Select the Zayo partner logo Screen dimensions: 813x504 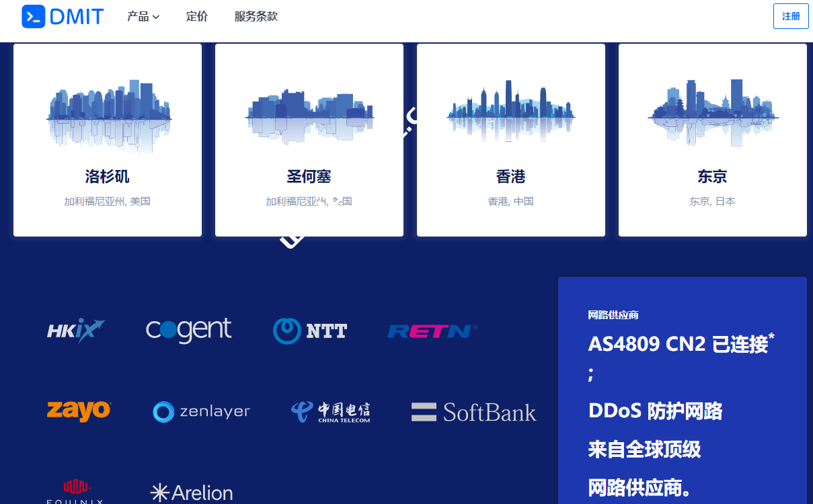[x=79, y=411]
